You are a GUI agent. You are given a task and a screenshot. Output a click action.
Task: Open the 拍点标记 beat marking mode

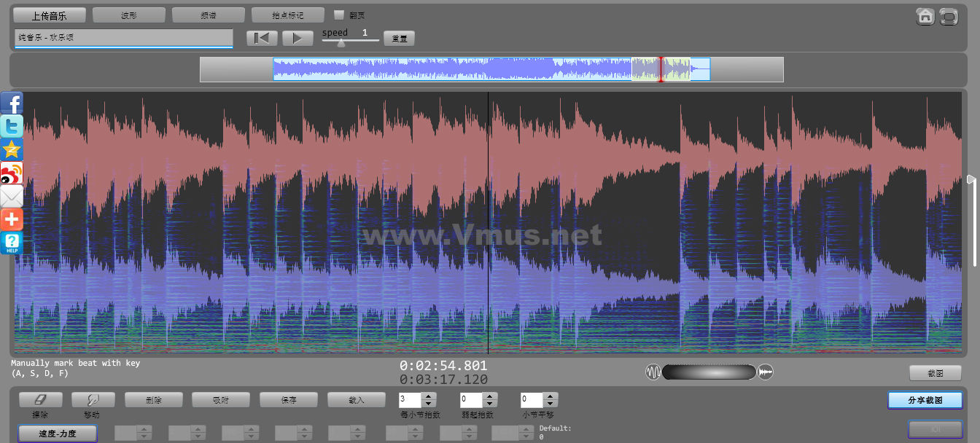click(288, 15)
